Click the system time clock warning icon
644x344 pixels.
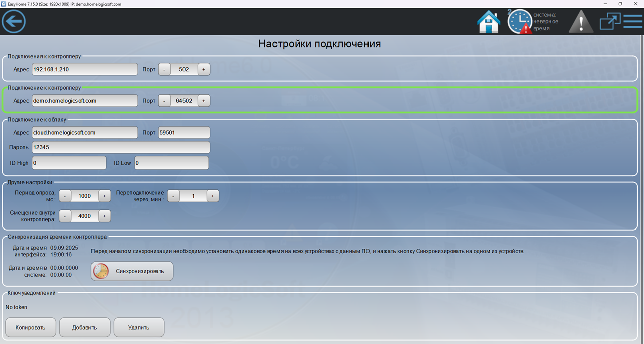tap(519, 22)
